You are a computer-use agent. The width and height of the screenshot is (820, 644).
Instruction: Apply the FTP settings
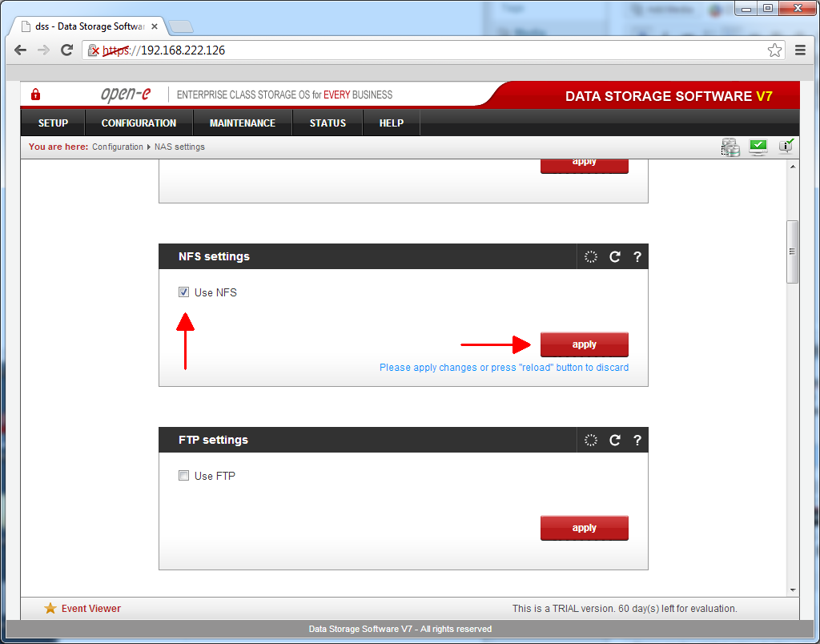click(x=584, y=529)
